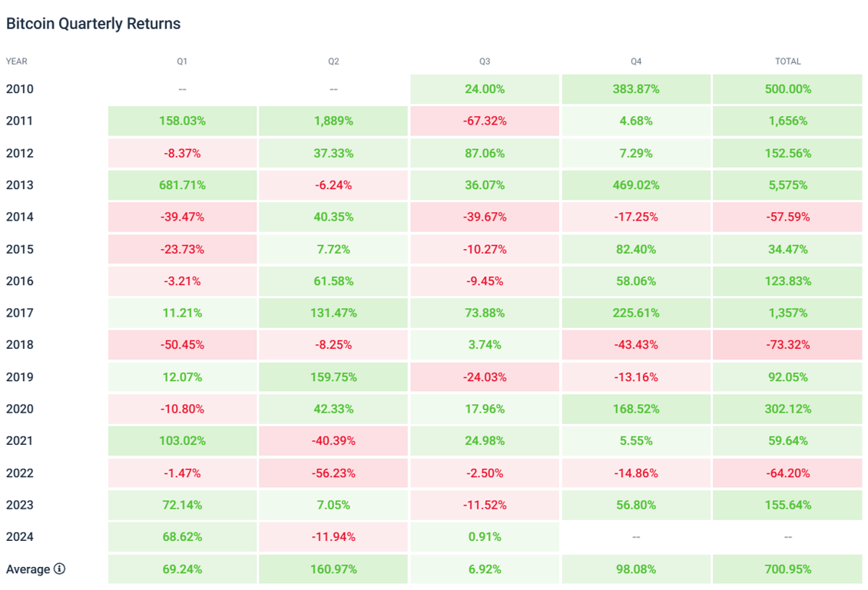This screenshot has height=590, width=868.
Task: Click the 2011 Q2 cell showing 1,889%
Action: point(333,121)
